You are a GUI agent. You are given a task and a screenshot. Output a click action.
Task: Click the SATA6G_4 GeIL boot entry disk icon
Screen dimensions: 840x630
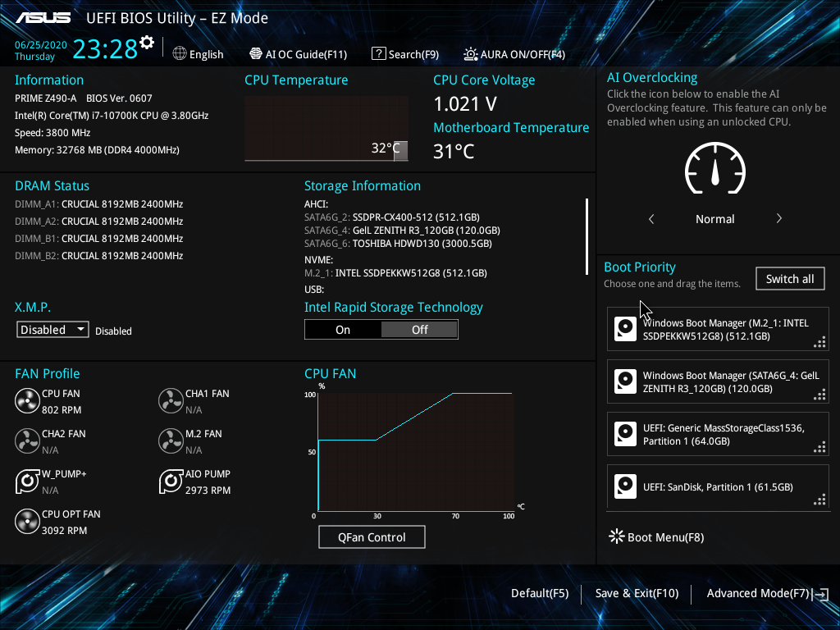pyautogui.click(x=624, y=381)
